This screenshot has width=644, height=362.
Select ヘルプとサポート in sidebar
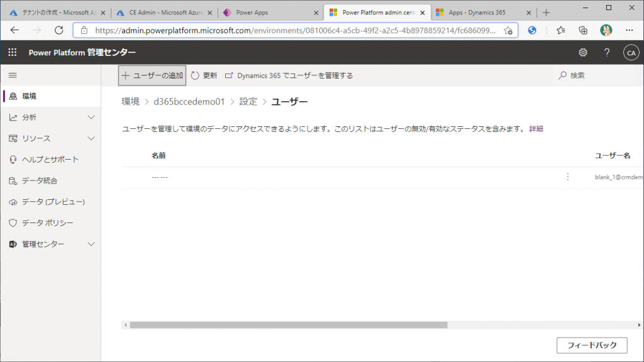point(51,160)
